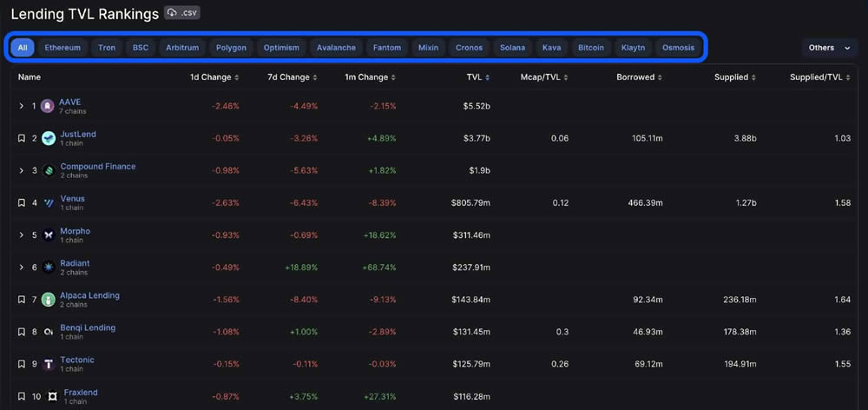Click the Alpaca Lending logo icon
This screenshot has height=410, width=868.
point(48,300)
